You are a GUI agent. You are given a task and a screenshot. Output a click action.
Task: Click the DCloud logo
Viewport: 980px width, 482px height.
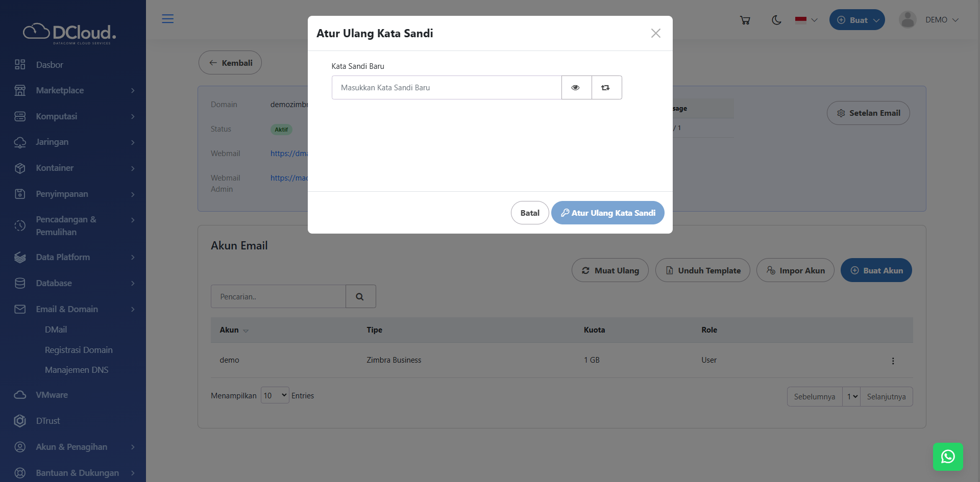click(70, 33)
